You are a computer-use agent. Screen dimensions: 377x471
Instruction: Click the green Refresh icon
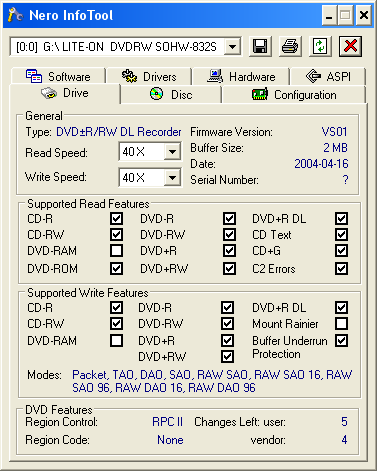[320, 46]
